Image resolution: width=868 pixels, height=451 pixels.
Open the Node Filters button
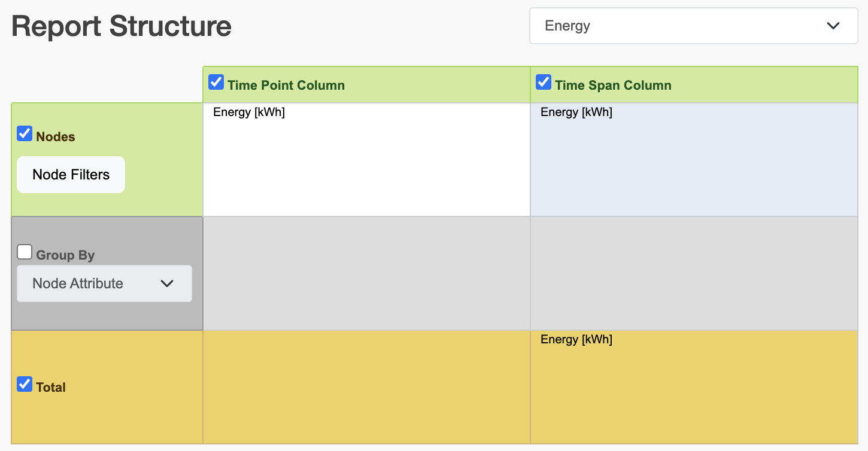pos(71,175)
